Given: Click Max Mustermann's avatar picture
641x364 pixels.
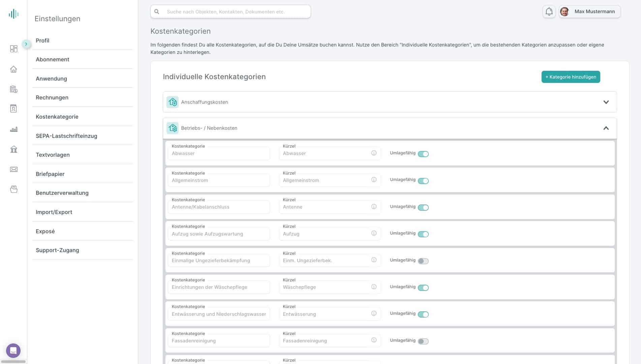Looking at the screenshot, I should pyautogui.click(x=564, y=12).
